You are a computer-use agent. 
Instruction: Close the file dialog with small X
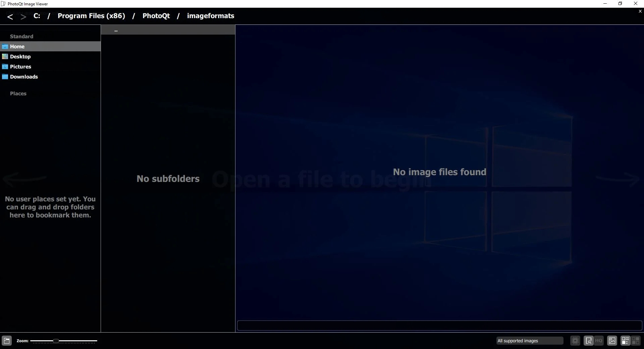[x=640, y=11]
